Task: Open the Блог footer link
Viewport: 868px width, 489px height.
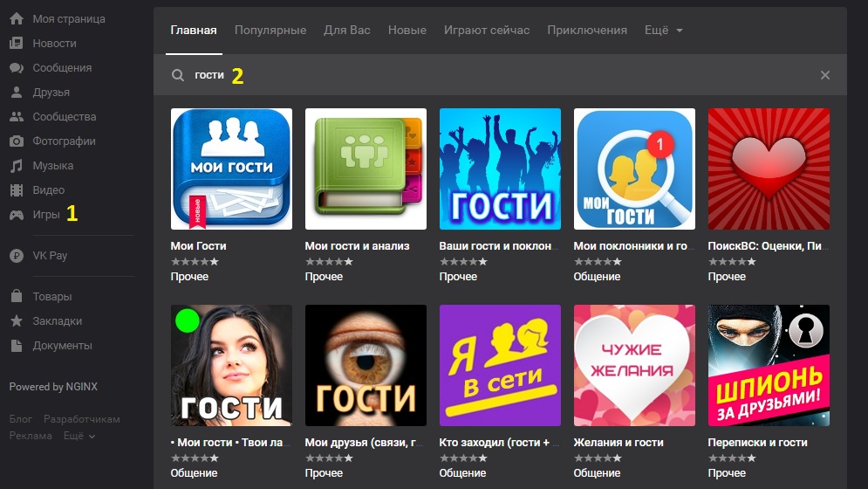Action: click(20, 419)
